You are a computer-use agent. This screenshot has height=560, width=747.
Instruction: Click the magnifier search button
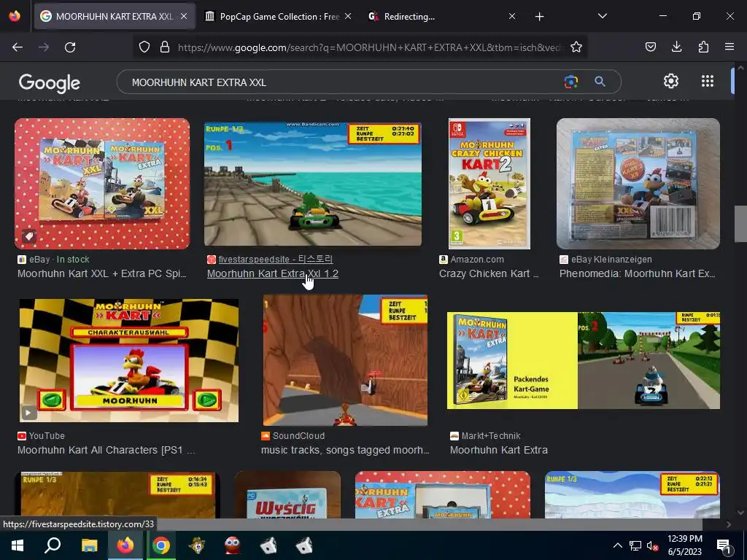coord(600,82)
